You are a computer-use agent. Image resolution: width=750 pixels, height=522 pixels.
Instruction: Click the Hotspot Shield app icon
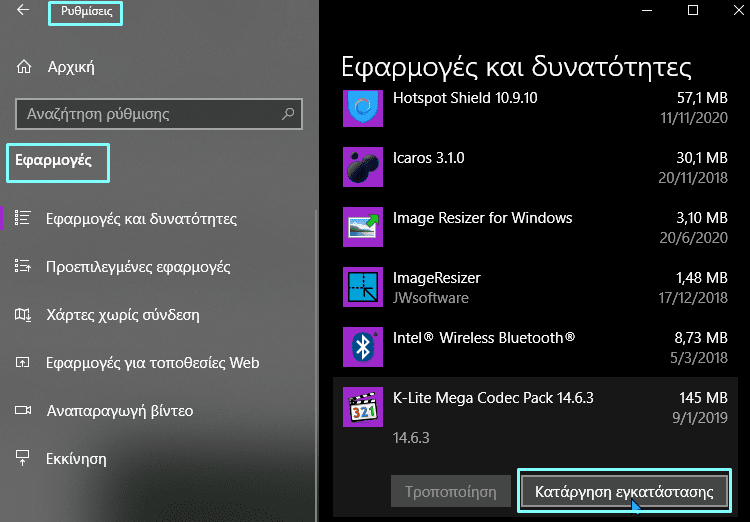(363, 107)
